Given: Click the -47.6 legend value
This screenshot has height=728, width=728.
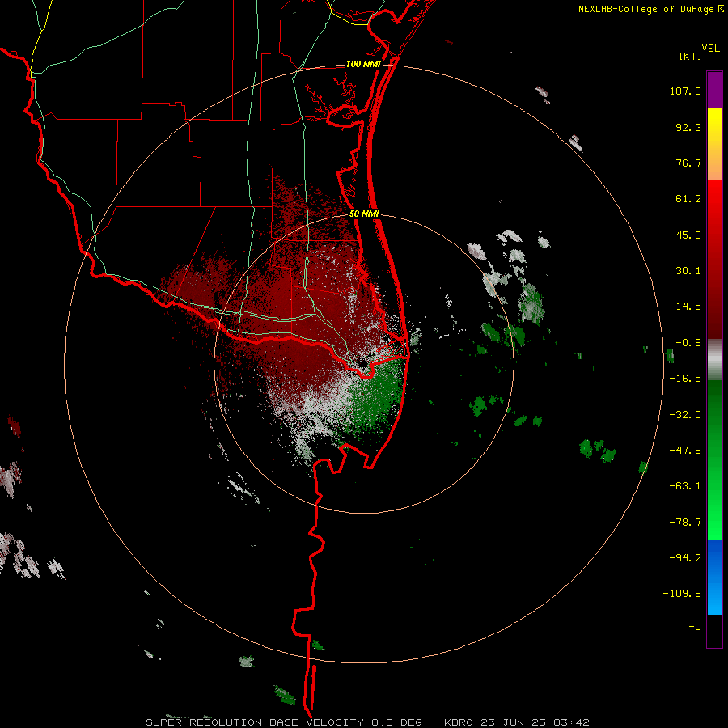Looking at the screenshot, I should [x=685, y=451].
